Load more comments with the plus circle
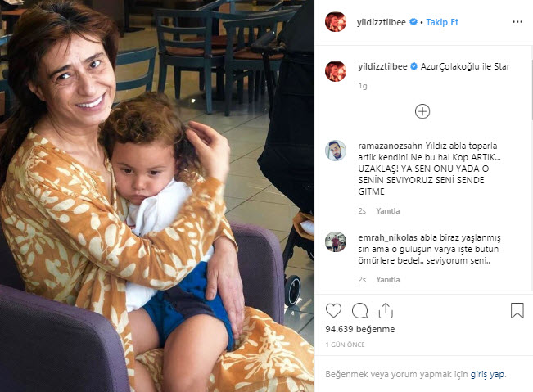 (x=422, y=111)
